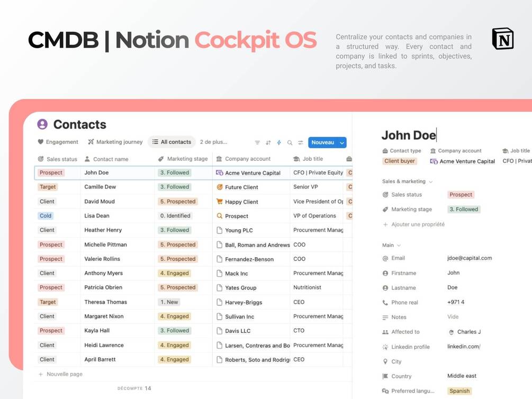Click the Harvey-Briggs company cell
The height and width of the screenshot is (399, 532).
[251, 302]
